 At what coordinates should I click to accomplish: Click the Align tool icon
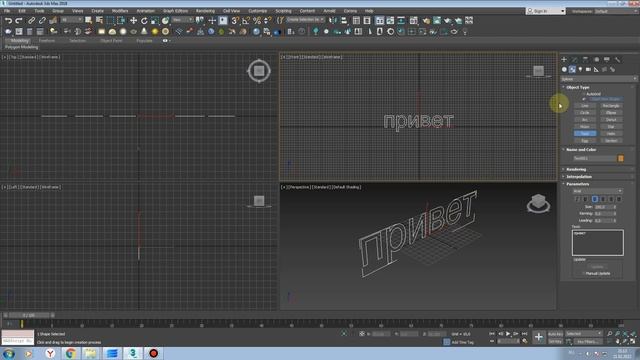[x=344, y=20]
